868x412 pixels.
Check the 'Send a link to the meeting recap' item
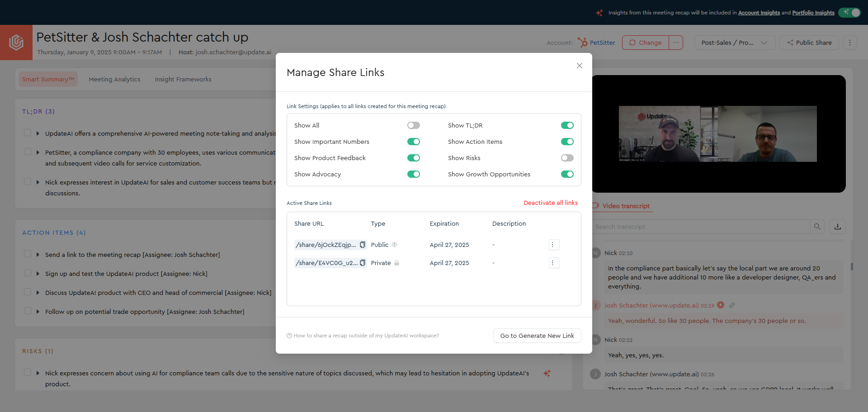(28, 254)
